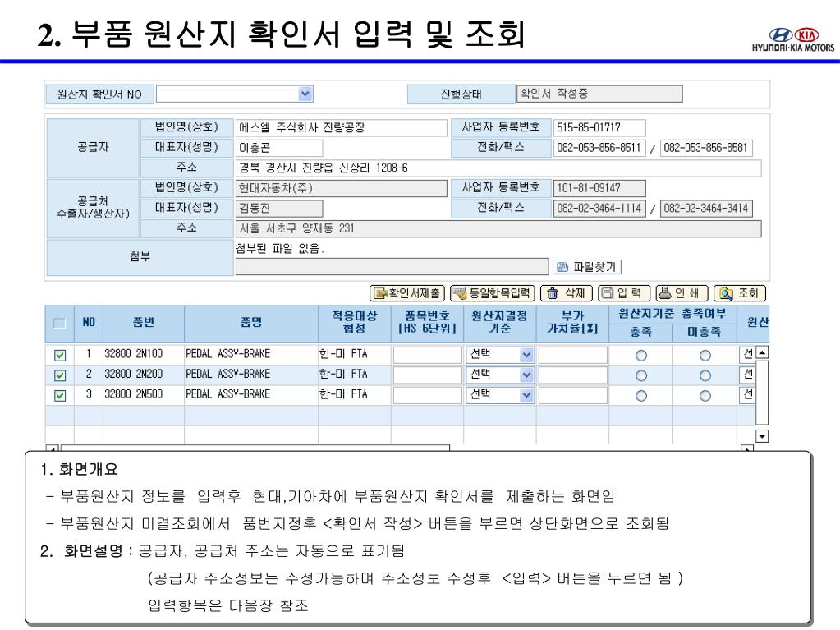The width and height of the screenshot is (840, 630).
Task: Click the 품번 column header
Action: (x=143, y=323)
